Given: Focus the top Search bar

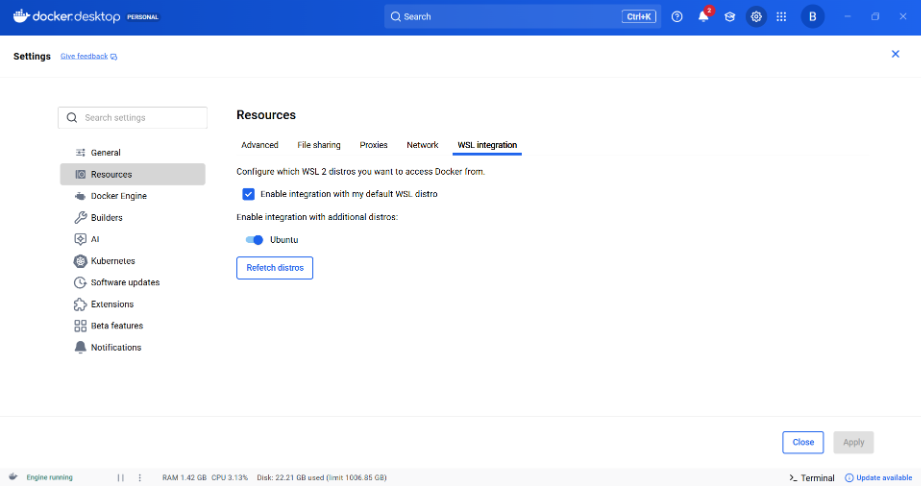Looking at the screenshot, I should (523, 16).
